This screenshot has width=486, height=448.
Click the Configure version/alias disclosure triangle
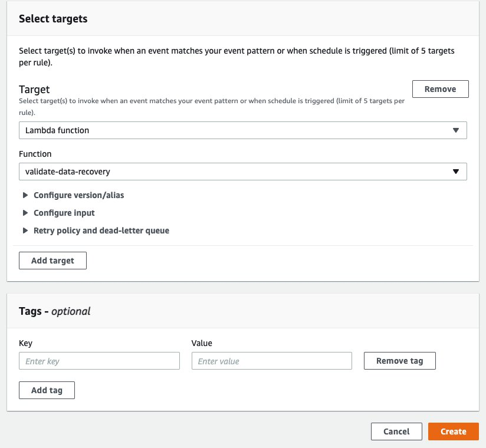[25, 195]
